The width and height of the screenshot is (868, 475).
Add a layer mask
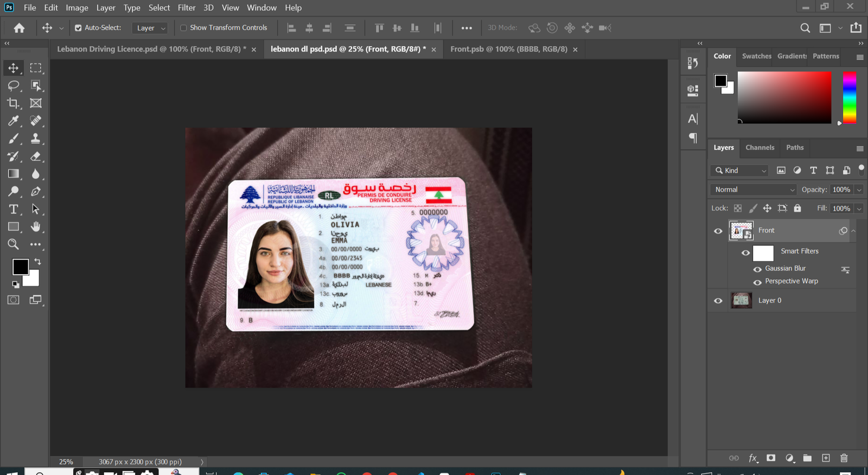pyautogui.click(x=771, y=458)
